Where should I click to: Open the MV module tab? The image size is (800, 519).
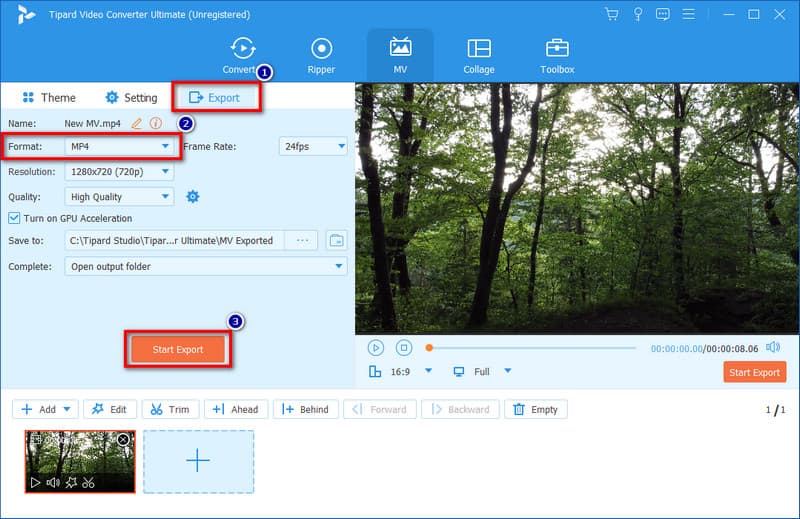(401, 56)
